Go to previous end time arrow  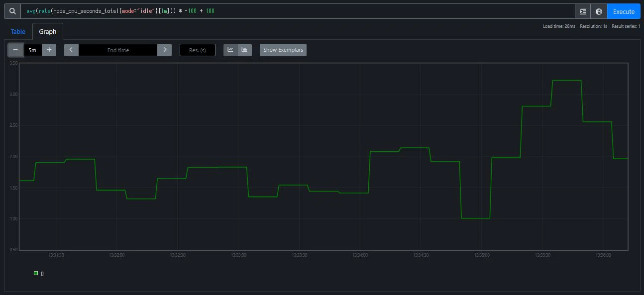(71, 50)
